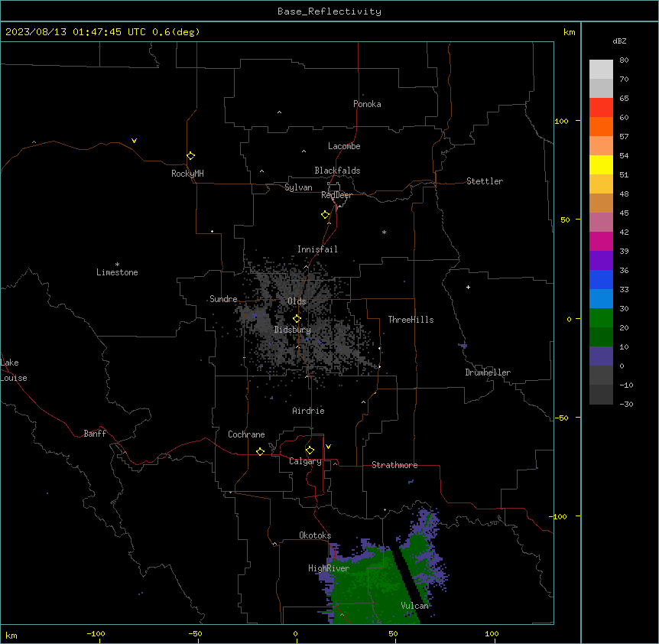Click the Limestone label
Image resolution: width=659 pixels, height=644 pixels.
pos(117,272)
